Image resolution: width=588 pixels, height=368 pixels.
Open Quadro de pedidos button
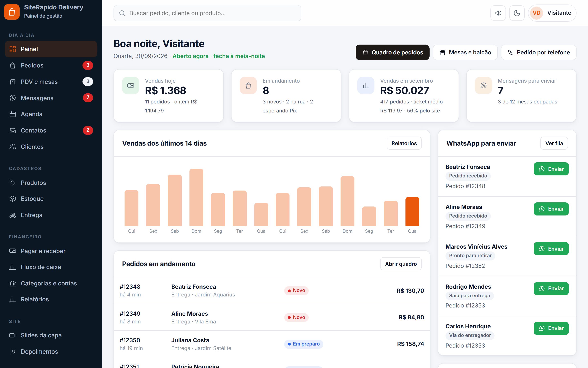point(392,52)
